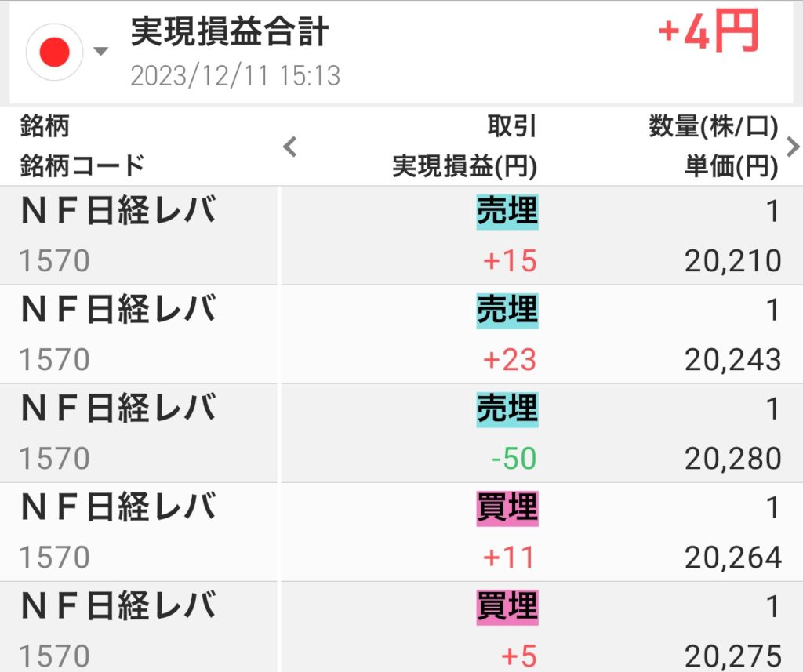Tap the 売埋 badge on the +15 row
The height and width of the screenshot is (672, 803).
(x=507, y=212)
